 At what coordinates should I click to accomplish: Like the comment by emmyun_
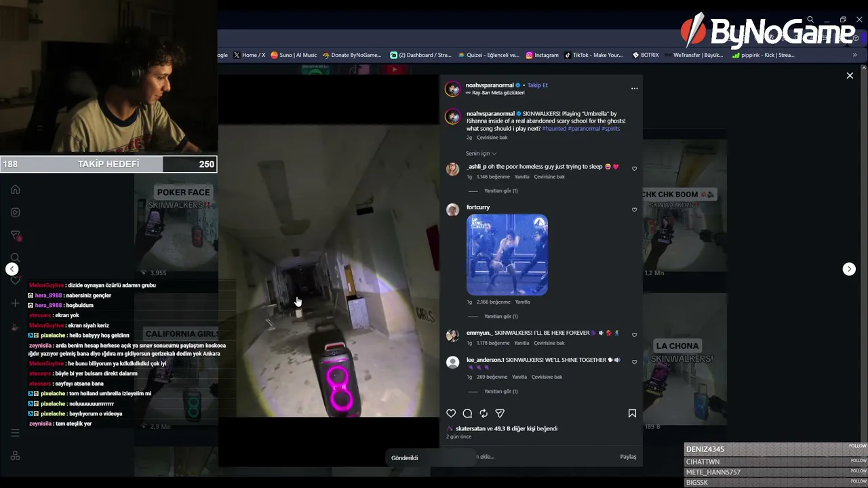[x=635, y=335]
